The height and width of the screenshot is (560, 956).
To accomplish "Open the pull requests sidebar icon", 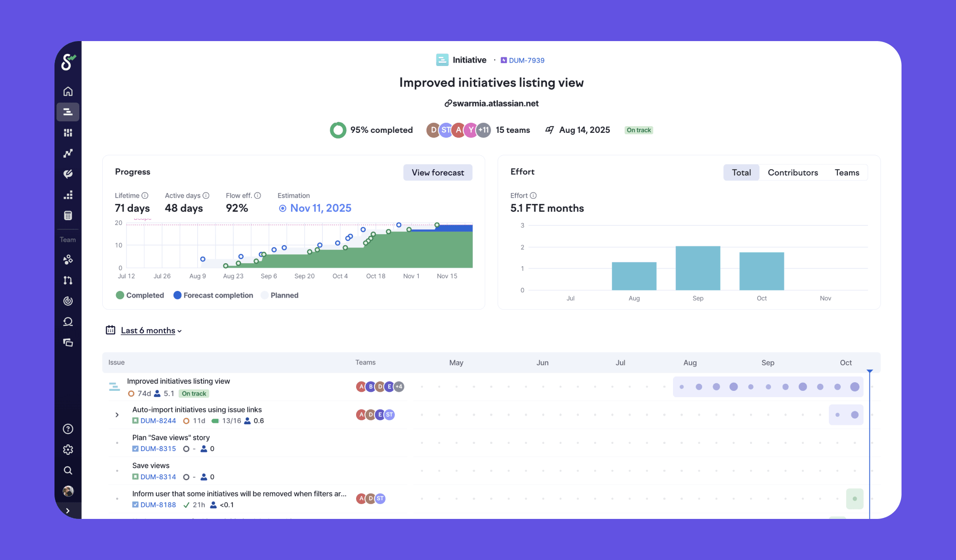I will click(x=68, y=280).
